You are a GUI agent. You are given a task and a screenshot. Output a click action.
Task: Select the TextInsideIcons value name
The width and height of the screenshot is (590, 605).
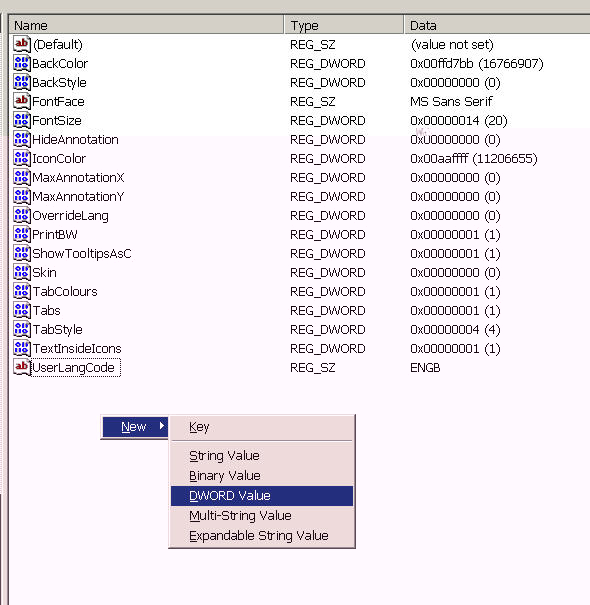[x=77, y=348]
